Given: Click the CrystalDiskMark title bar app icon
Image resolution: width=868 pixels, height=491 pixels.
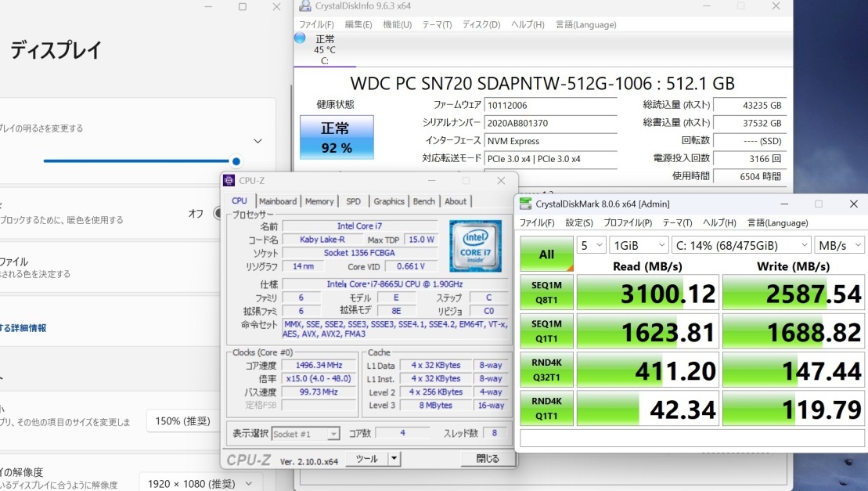Looking at the screenshot, I should [x=525, y=204].
